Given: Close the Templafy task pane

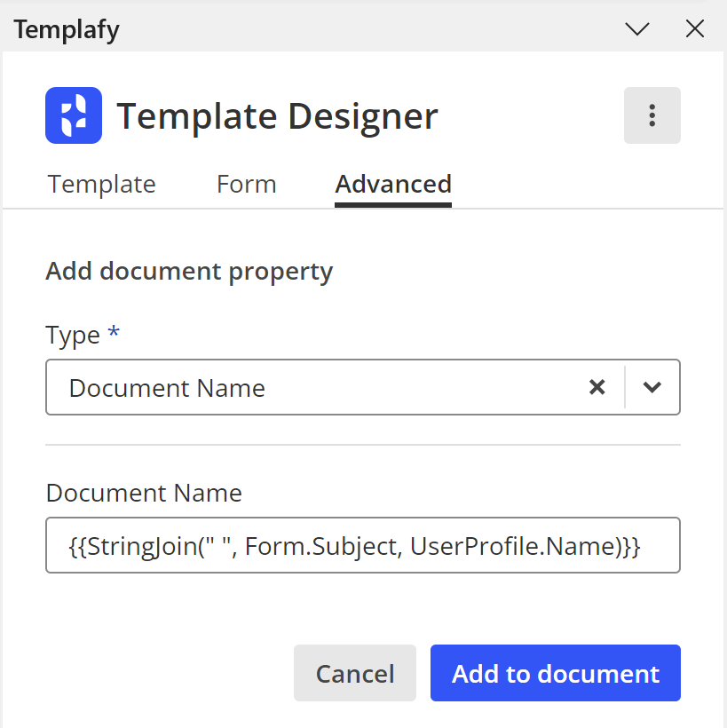Looking at the screenshot, I should (x=694, y=29).
